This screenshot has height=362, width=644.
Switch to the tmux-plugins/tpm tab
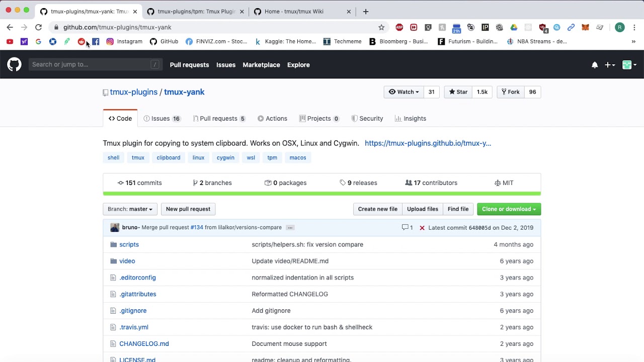(x=196, y=11)
